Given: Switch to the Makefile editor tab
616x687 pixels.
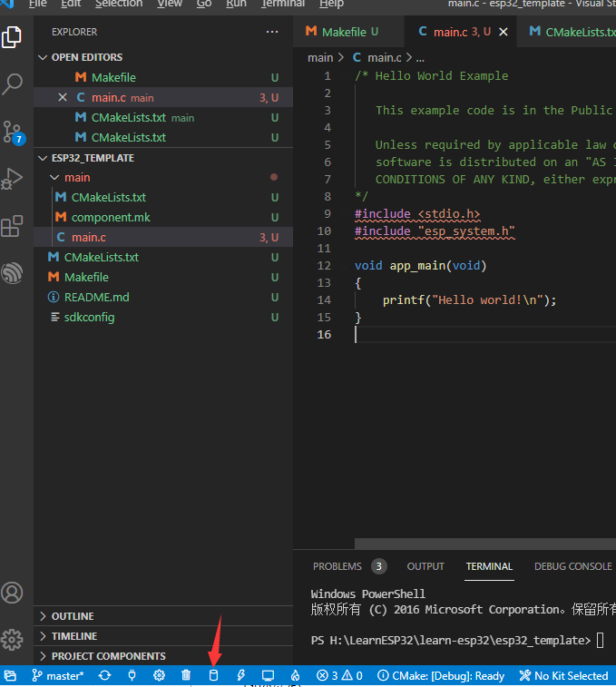Looking at the screenshot, I should (347, 32).
